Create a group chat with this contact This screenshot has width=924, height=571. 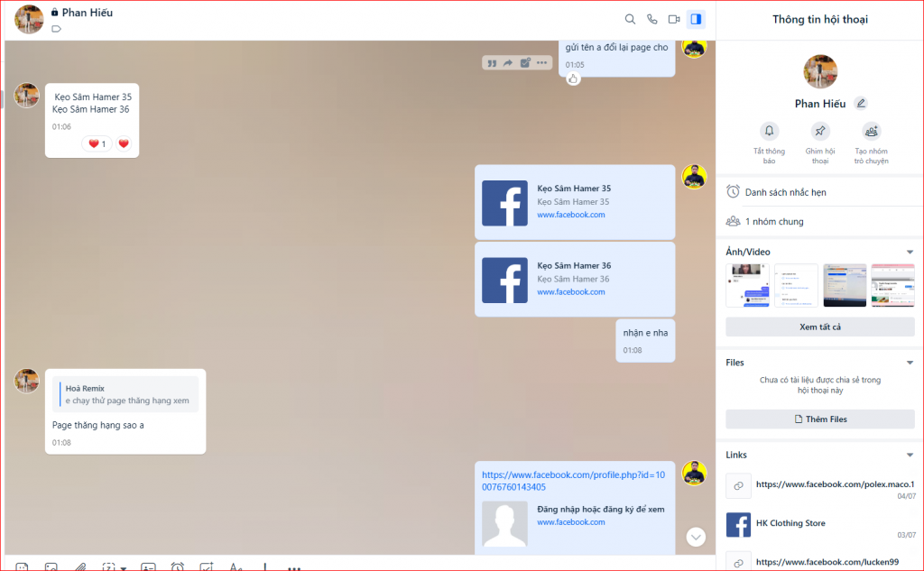[x=871, y=132]
